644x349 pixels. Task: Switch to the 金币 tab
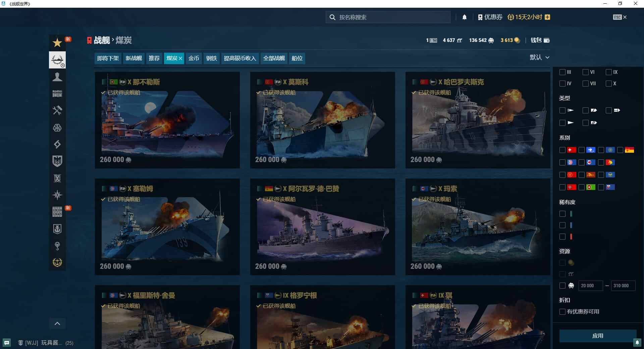[x=194, y=58]
